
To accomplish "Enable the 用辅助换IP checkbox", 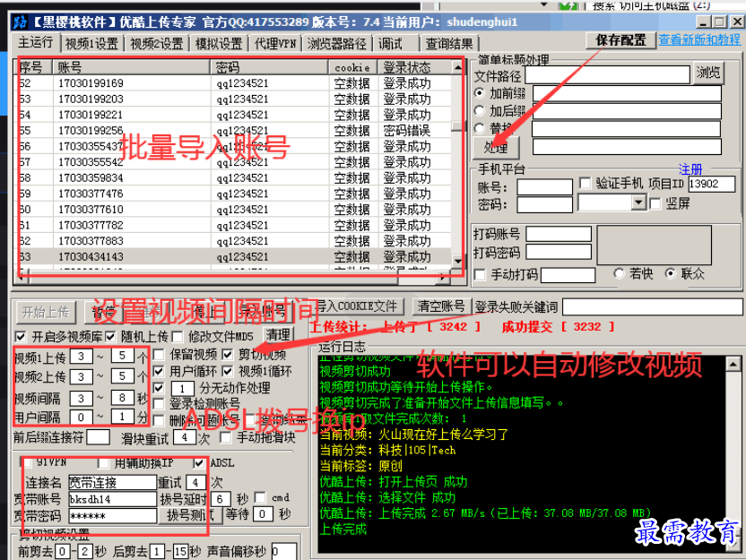I will point(103,462).
